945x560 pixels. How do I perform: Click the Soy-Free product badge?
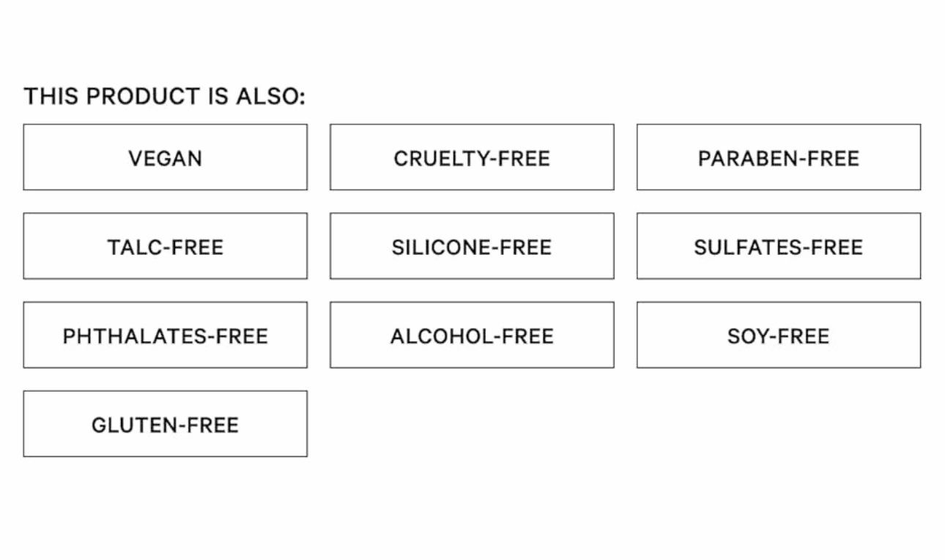pyautogui.click(x=779, y=335)
